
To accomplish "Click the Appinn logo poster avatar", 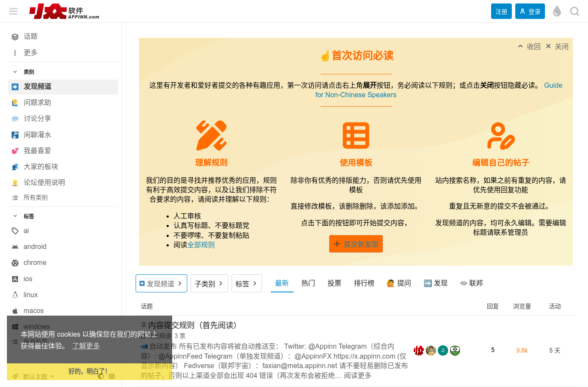I will point(418,350).
